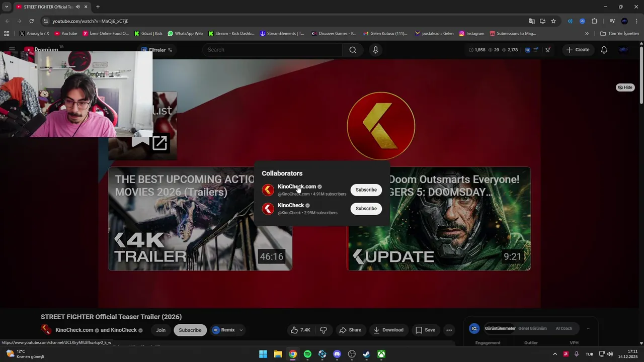The height and width of the screenshot is (362, 644).
Task: Expand the Remix dropdown arrow
Action: [x=241, y=330]
